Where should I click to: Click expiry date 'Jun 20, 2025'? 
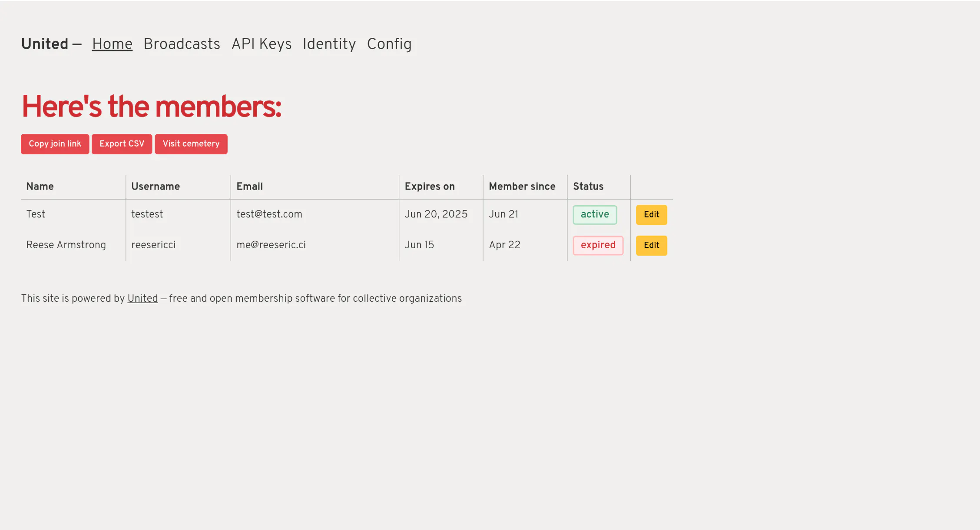coord(436,214)
